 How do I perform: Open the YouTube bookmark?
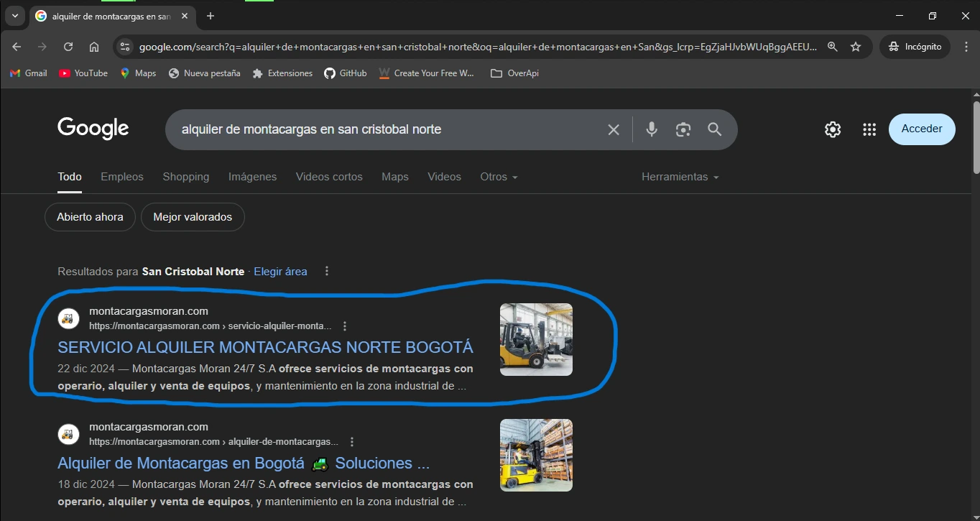point(83,73)
